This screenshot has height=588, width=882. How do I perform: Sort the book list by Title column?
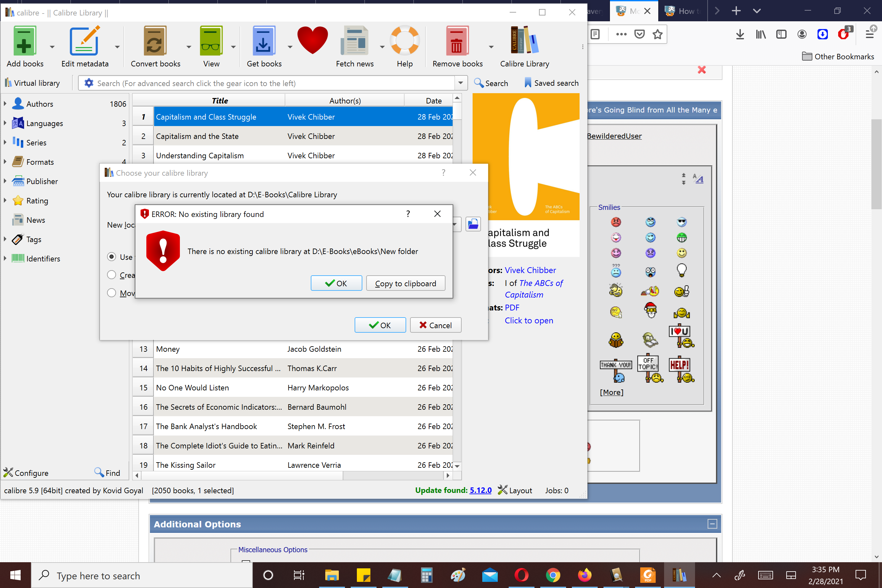(220, 101)
